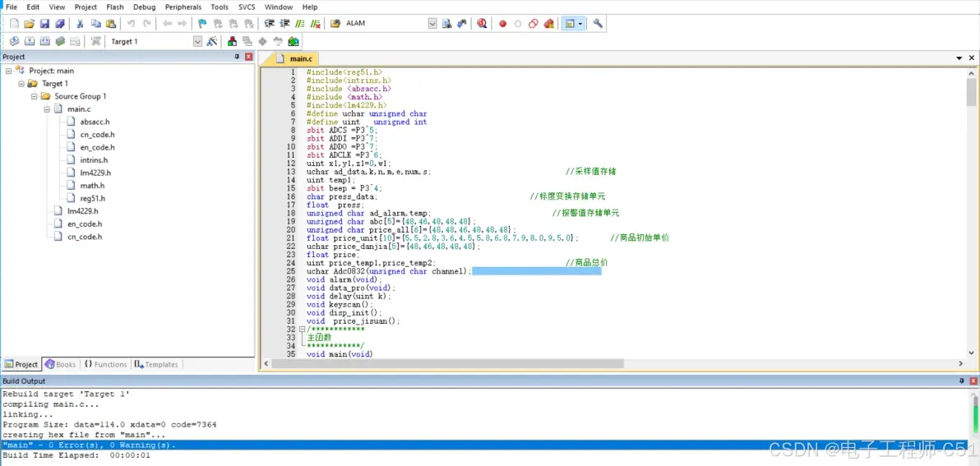The image size is (980, 466).
Task: Click the Rebuild all target files icon
Action: pyautogui.click(x=44, y=41)
